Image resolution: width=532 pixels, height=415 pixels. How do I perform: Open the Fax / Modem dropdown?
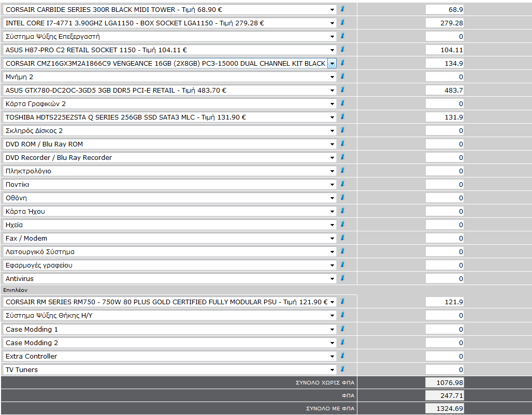[169, 239]
